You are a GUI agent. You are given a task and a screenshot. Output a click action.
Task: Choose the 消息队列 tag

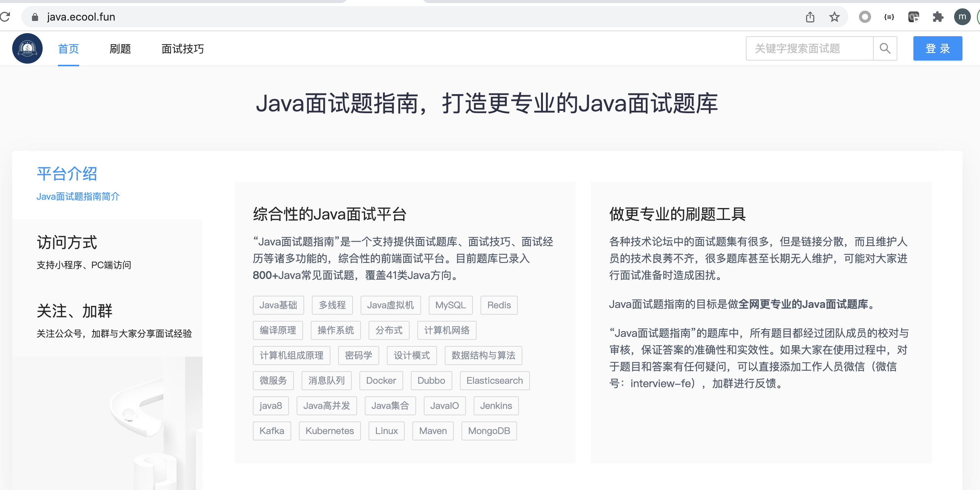tap(327, 381)
